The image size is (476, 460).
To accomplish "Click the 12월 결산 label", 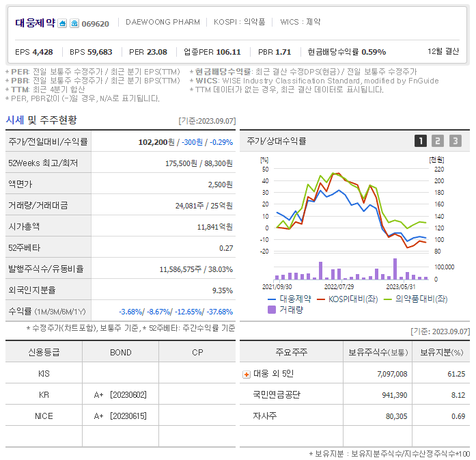I will 443,51.
